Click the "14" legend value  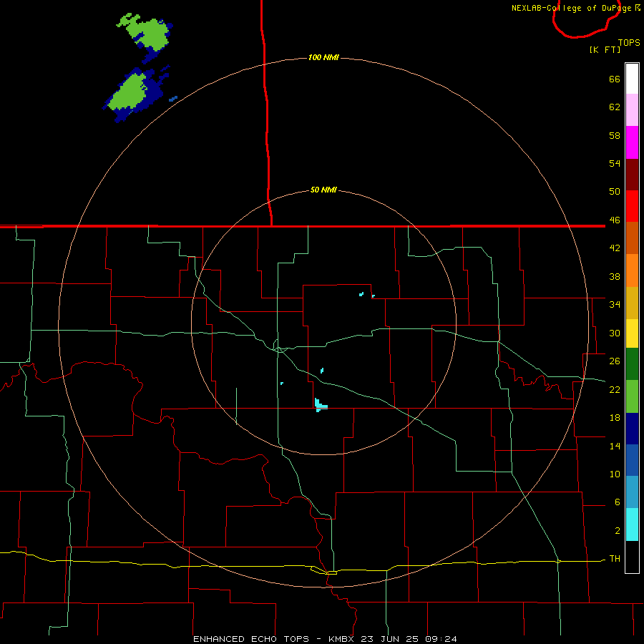coord(615,446)
